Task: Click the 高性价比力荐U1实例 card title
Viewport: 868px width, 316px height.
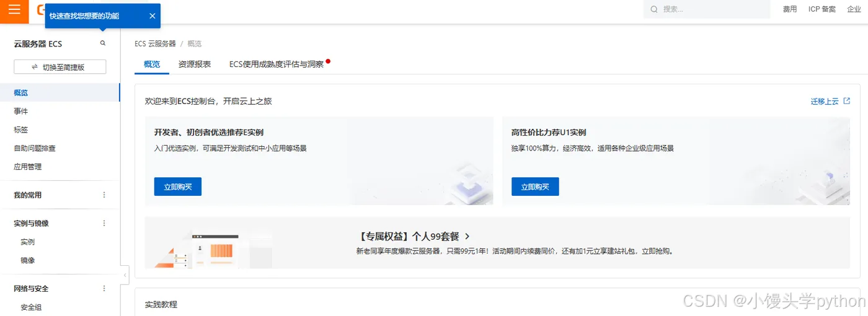Action: (549, 133)
